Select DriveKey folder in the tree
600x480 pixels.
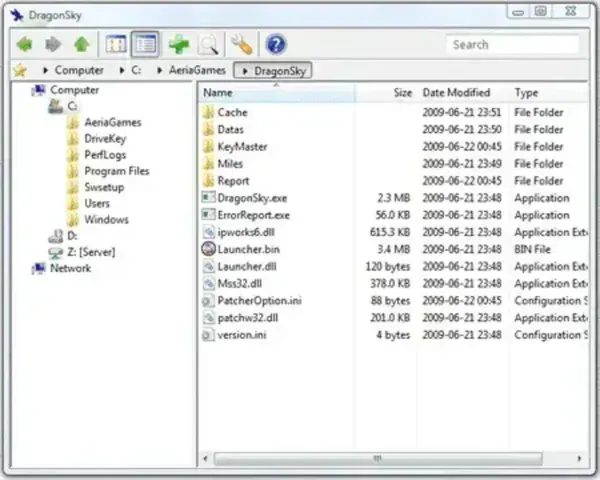(x=105, y=139)
